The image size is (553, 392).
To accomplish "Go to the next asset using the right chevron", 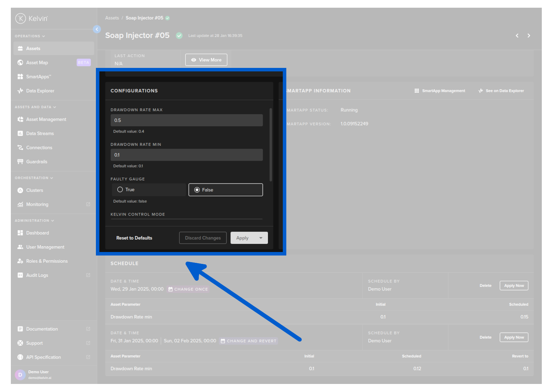I will [x=528, y=36].
